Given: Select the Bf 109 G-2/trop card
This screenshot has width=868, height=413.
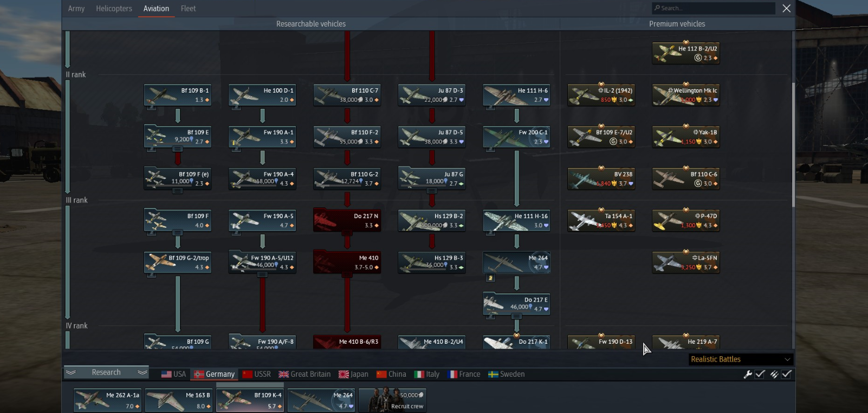Looking at the screenshot, I should [x=178, y=263].
